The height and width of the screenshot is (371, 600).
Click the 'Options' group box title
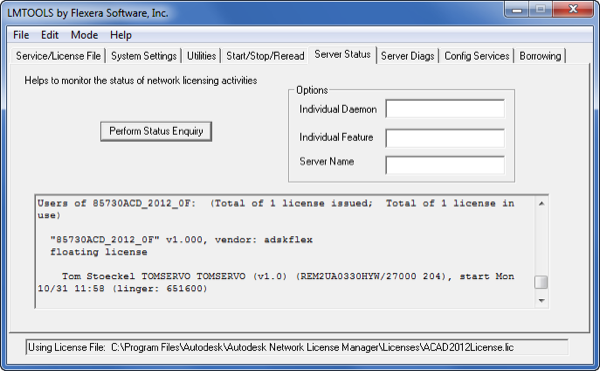point(312,90)
